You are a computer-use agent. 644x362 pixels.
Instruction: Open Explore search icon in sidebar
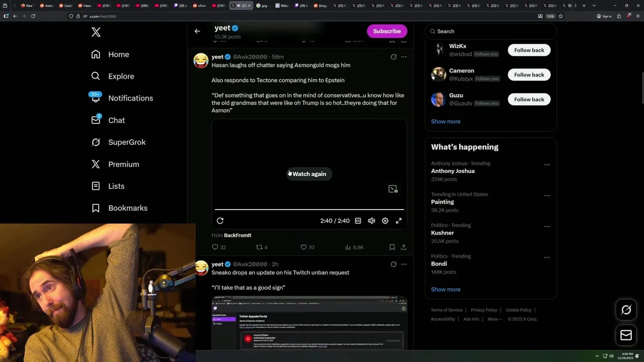click(x=96, y=76)
